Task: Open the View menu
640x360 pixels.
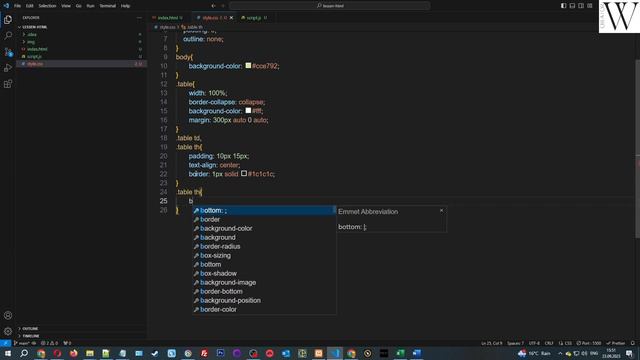Action: tap(66, 6)
